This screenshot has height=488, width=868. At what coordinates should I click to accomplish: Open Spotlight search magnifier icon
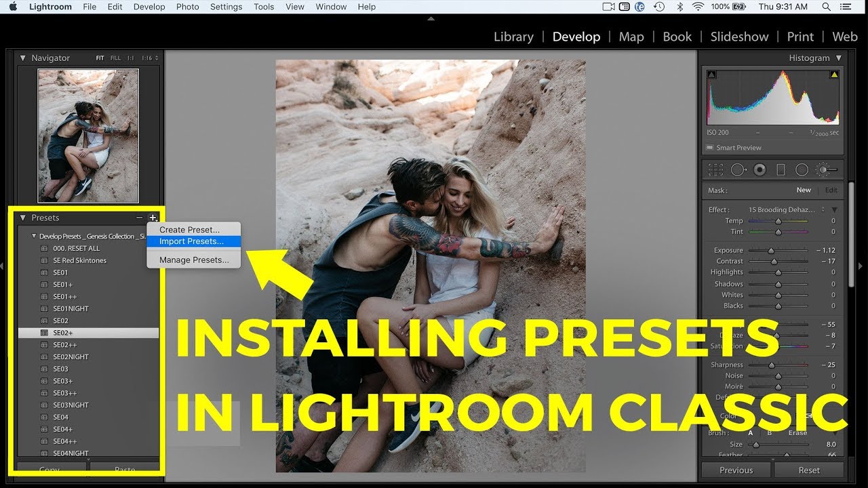tap(826, 7)
